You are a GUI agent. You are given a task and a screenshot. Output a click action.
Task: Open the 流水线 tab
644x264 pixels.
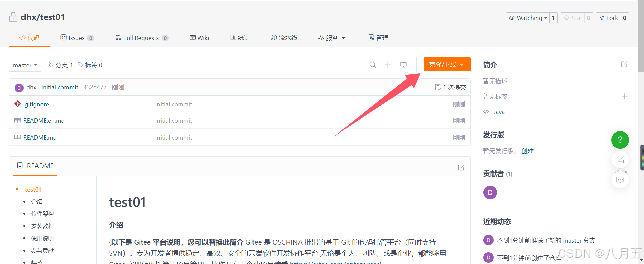284,38
